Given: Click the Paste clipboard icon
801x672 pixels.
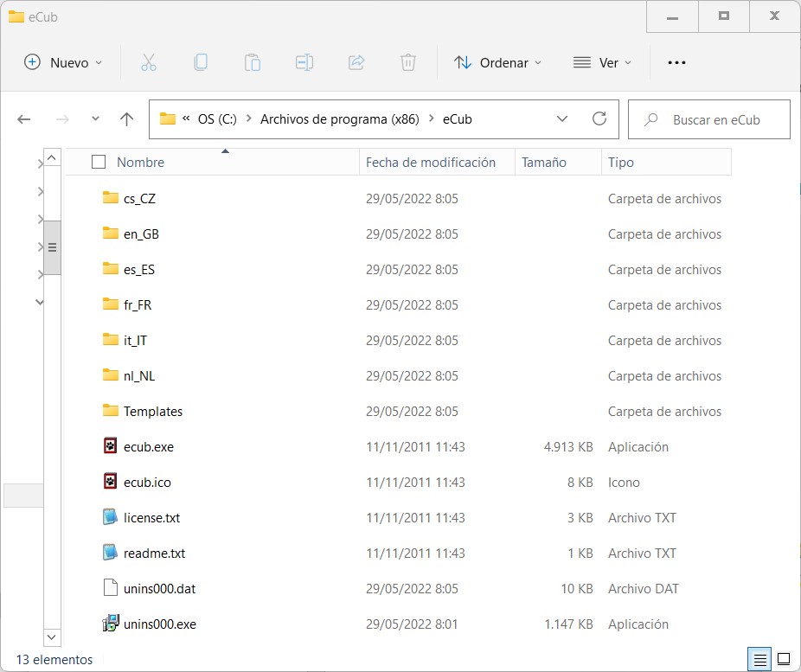Looking at the screenshot, I should (252, 62).
